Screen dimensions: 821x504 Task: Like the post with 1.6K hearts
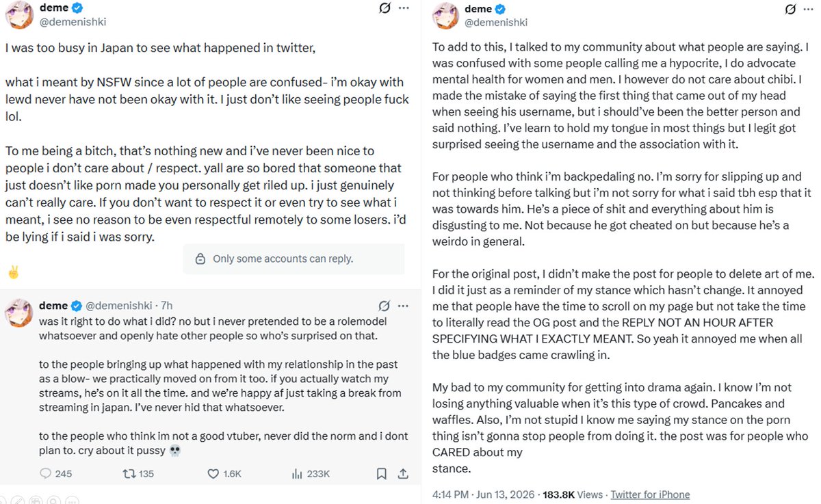point(213,473)
